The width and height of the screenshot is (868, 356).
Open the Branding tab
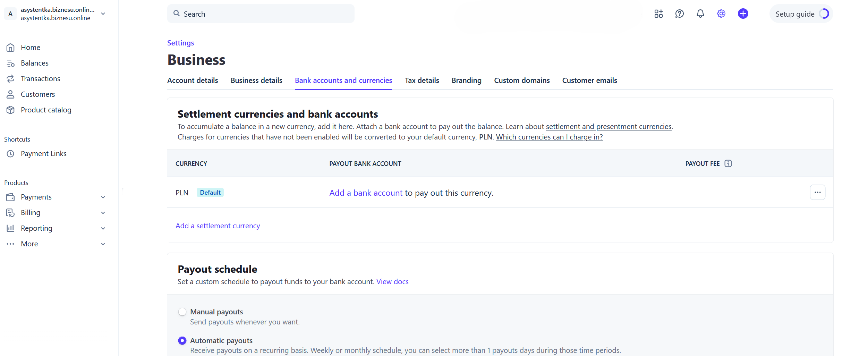point(466,80)
